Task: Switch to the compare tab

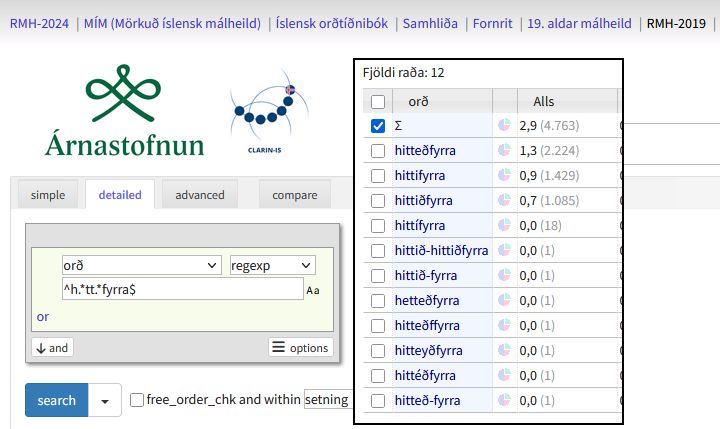Action: (295, 195)
